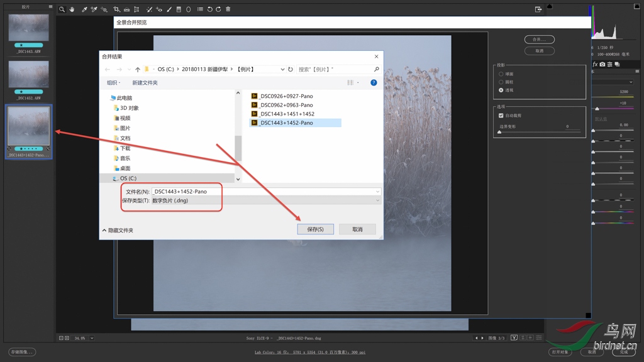Screen dimensions: 644x362
Task: Uncheck the 自动裁剪 checkbox
Action: [x=501, y=116]
